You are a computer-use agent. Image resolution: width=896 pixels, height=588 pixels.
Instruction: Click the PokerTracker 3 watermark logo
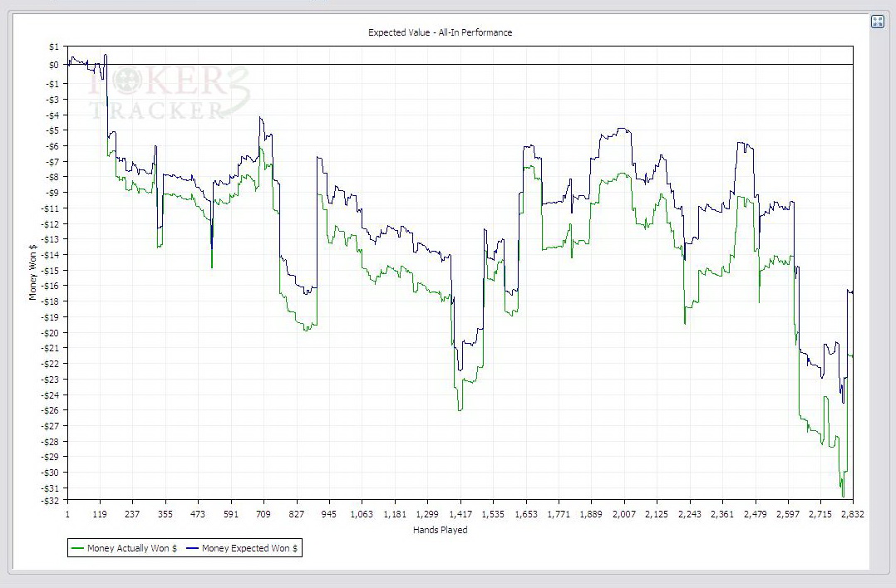coord(156,93)
